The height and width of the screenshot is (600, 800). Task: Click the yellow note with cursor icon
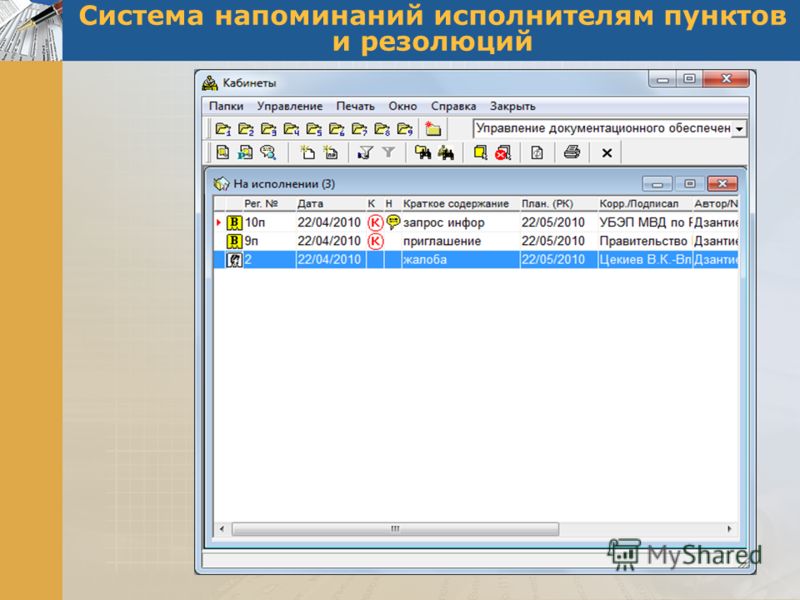[x=480, y=153]
